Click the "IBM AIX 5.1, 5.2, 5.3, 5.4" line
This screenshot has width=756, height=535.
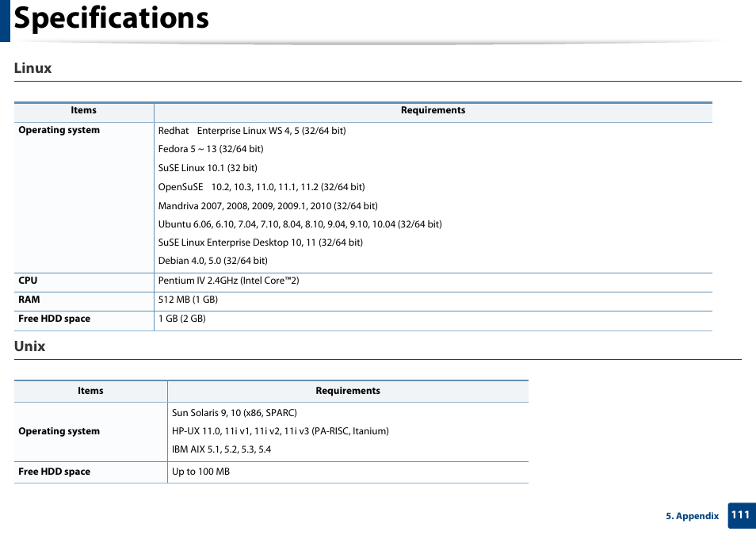click(223, 449)
